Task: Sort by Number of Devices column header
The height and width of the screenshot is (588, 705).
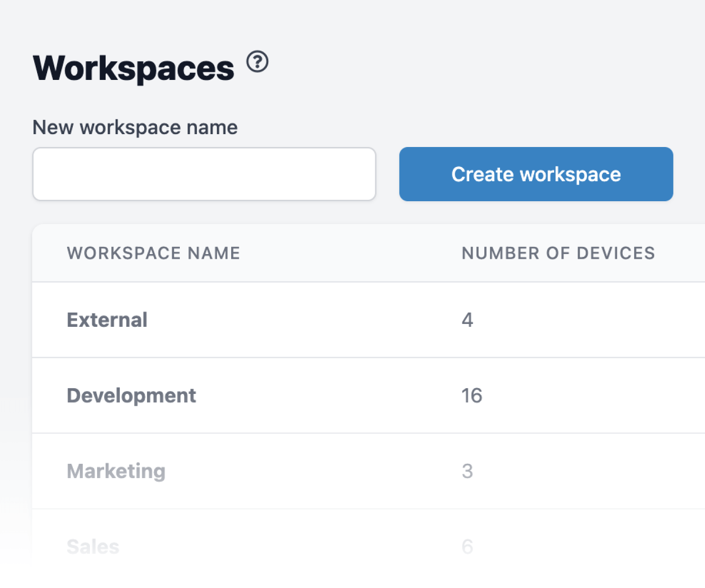Action: (x=558, y=253)
